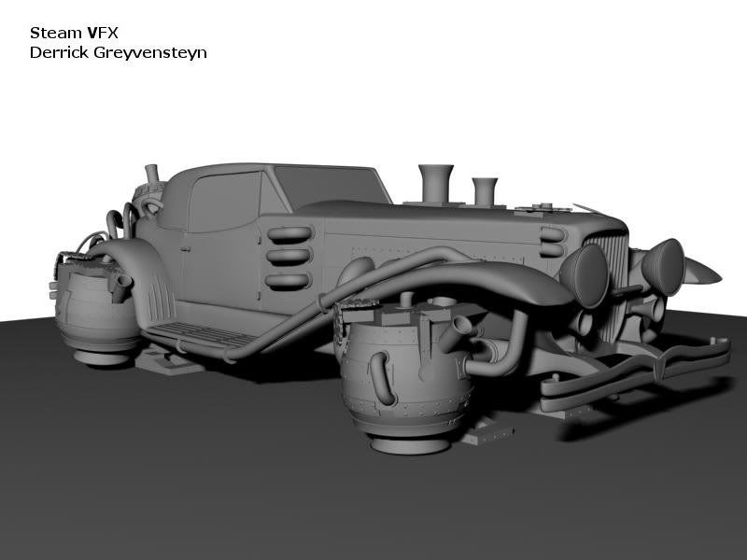The width and height of the screenshot is (747, 560).
Task: Select the taller left smokestack on the hood
Action: click(436, 183)
